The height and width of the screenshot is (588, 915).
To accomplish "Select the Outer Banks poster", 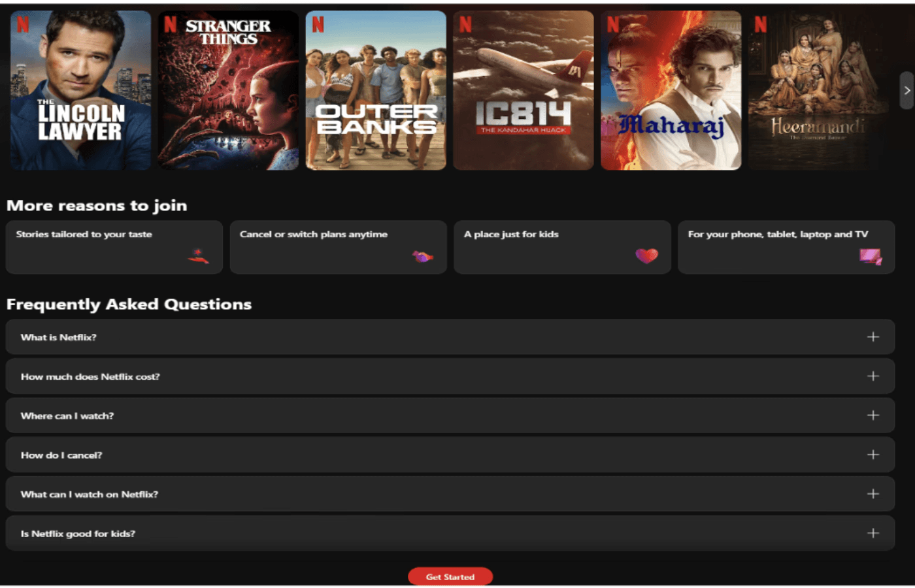I will point(376,90).
